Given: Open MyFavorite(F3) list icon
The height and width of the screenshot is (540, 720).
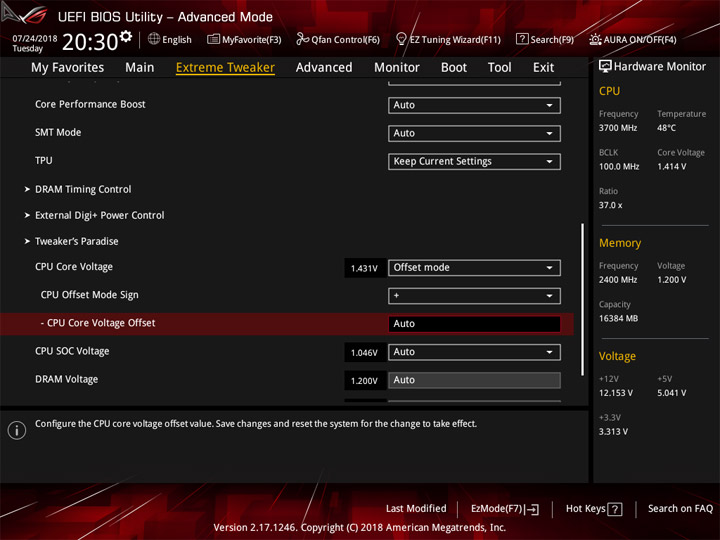Looking at the screenshot, I should coord(213,39).
